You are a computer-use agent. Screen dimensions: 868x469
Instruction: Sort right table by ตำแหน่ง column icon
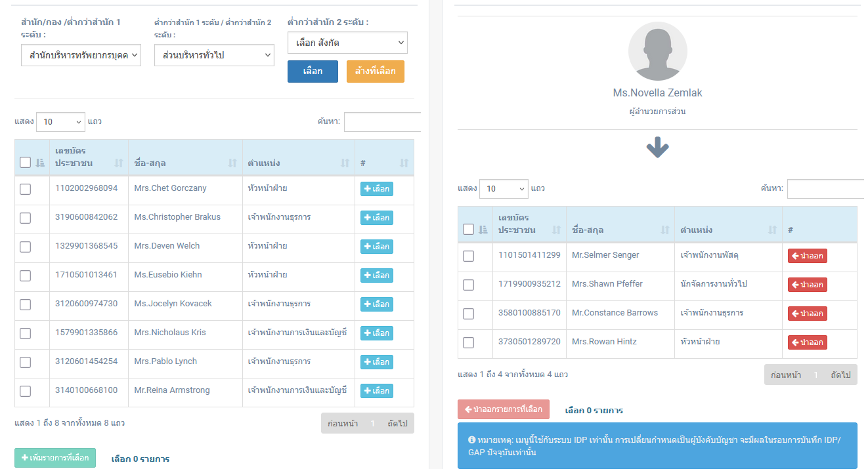(773, 230)
